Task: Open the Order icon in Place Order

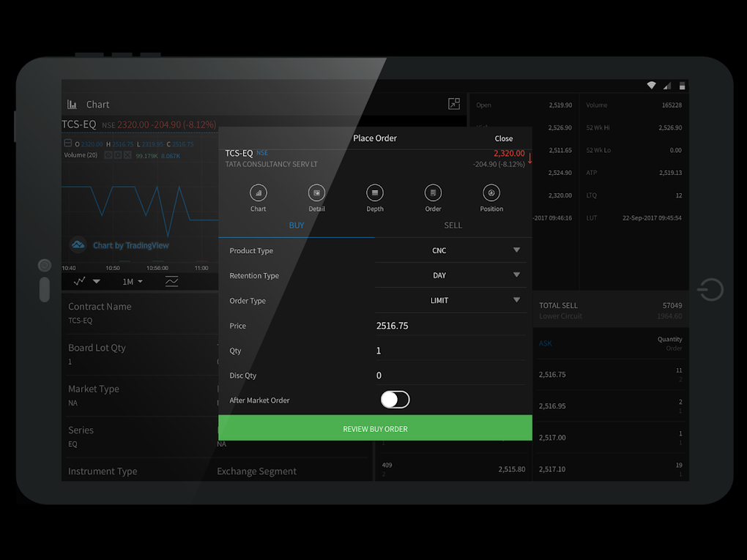Action: (433, 193)
